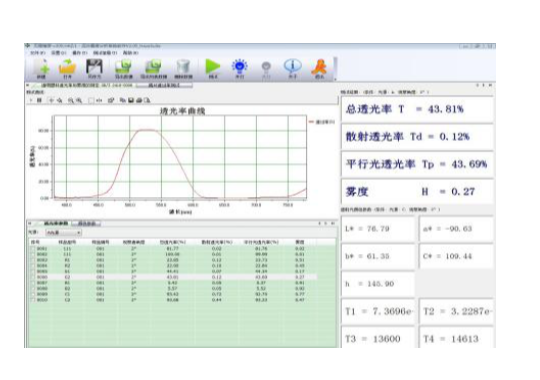This screenshot has width=540, height=380.
Task: Click the pointer arrow icon in the chart toolbar
Action: tap(31, 100)
